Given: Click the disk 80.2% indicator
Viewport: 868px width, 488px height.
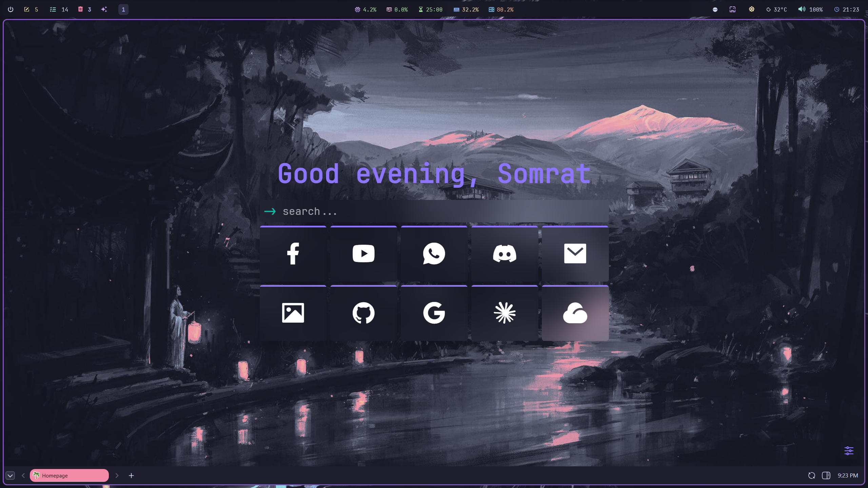Looking at the screenshot, I should pos(501,9).
